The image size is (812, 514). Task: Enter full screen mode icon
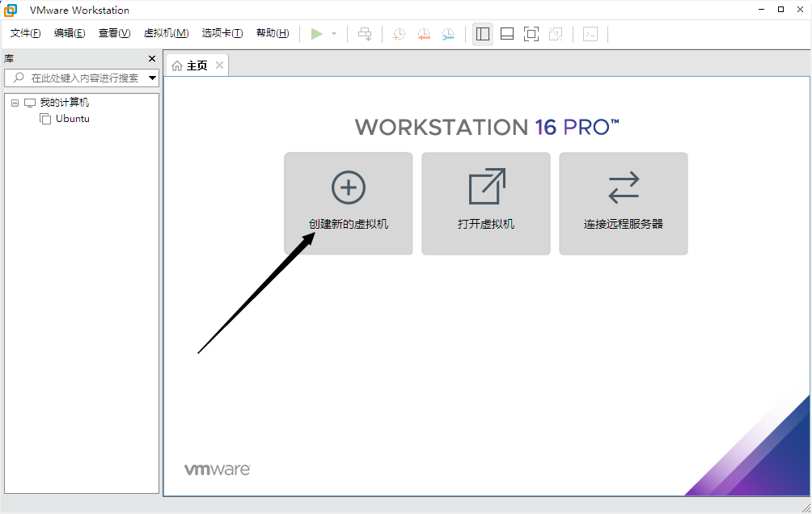pyautogui.click(x=531, y=34)
